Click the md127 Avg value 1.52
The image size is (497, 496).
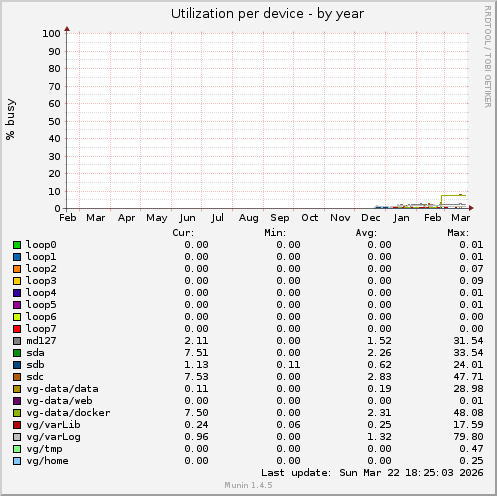pyautogui.click(x=379, y=341)
